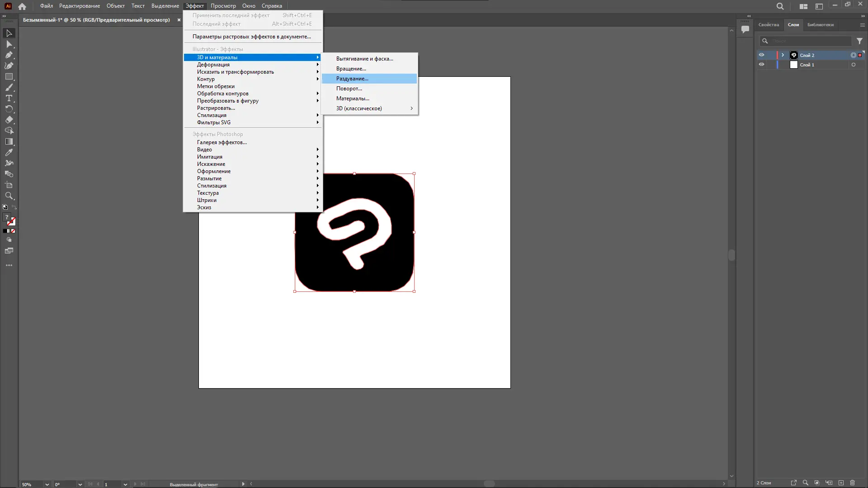
Task: Expand Слой 2 layer contents
Action: [x=783, y=55]
